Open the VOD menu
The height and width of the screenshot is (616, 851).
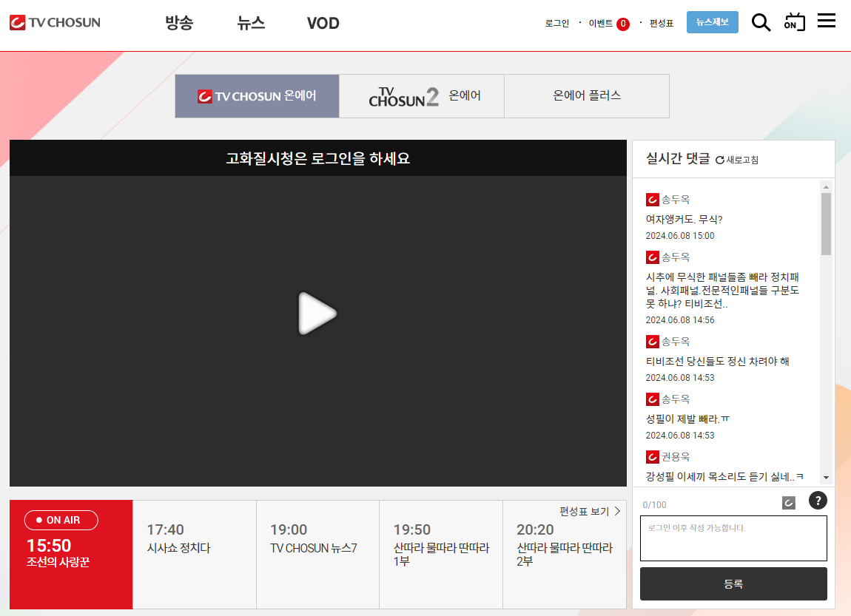click(x=323, y=23)
